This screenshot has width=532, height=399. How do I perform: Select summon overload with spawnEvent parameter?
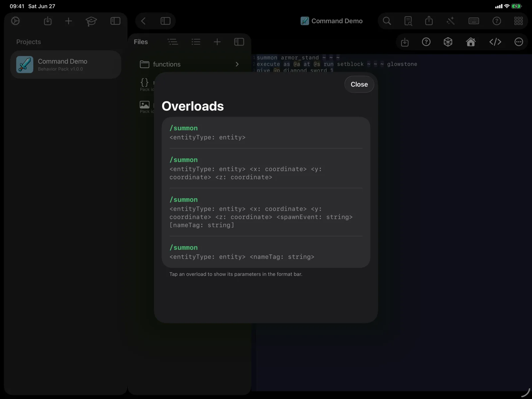coord(266,212)
